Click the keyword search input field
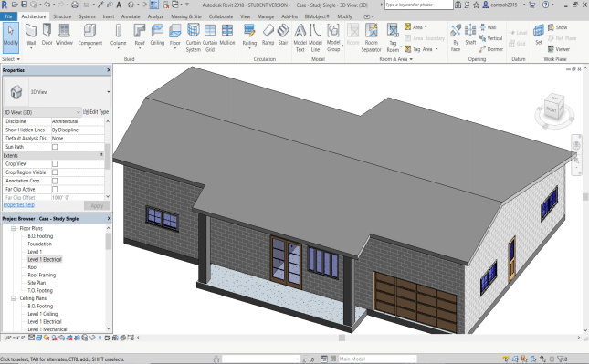Screen dimensions: 589x364 point(419,5)
